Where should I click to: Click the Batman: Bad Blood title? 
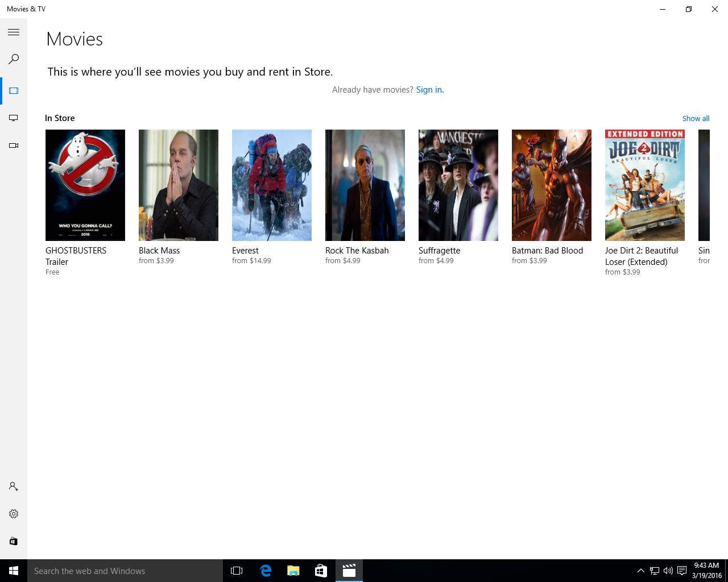pos(547,251)
